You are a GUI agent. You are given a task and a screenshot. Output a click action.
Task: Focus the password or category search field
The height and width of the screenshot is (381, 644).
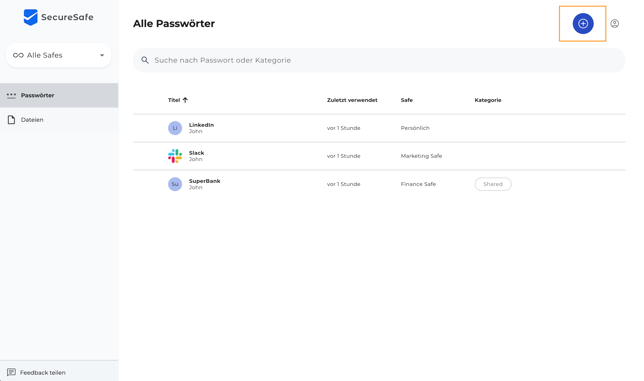pyautogui.click(x=379, y=60)
